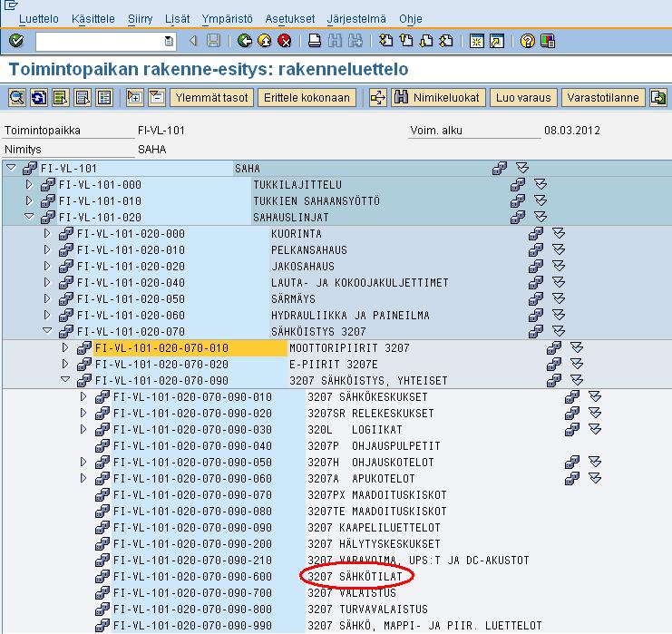This screenshot has width=672, height=634.
Task: Click the green Enter checkmark icon
Action: 16,41
